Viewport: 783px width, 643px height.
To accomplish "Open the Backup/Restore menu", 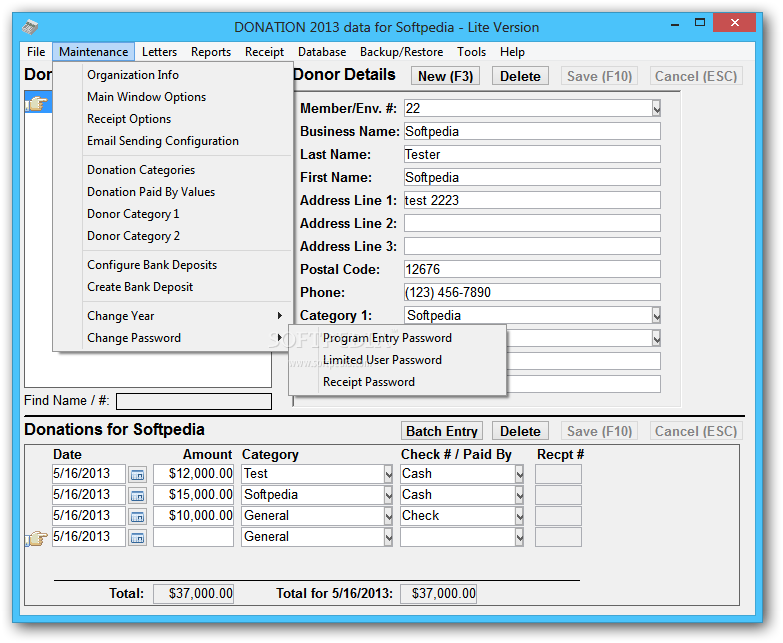I will 401,52.
